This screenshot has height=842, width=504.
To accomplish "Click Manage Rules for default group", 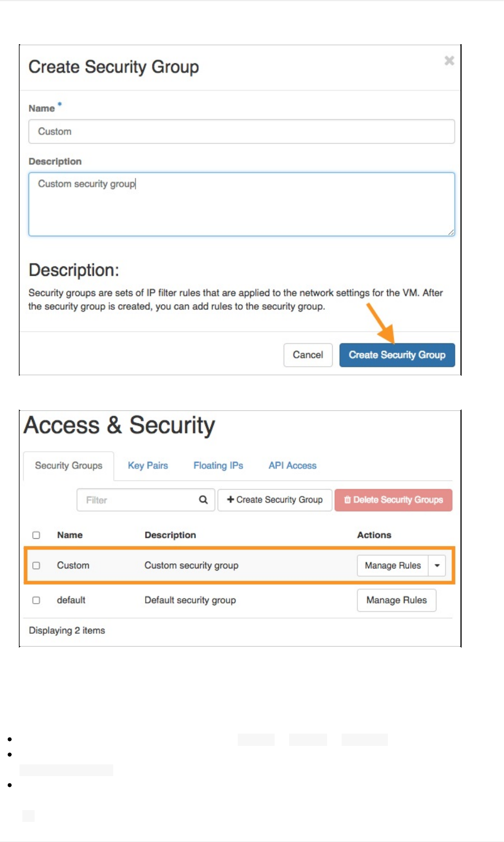I will click(x=396, y=600).
